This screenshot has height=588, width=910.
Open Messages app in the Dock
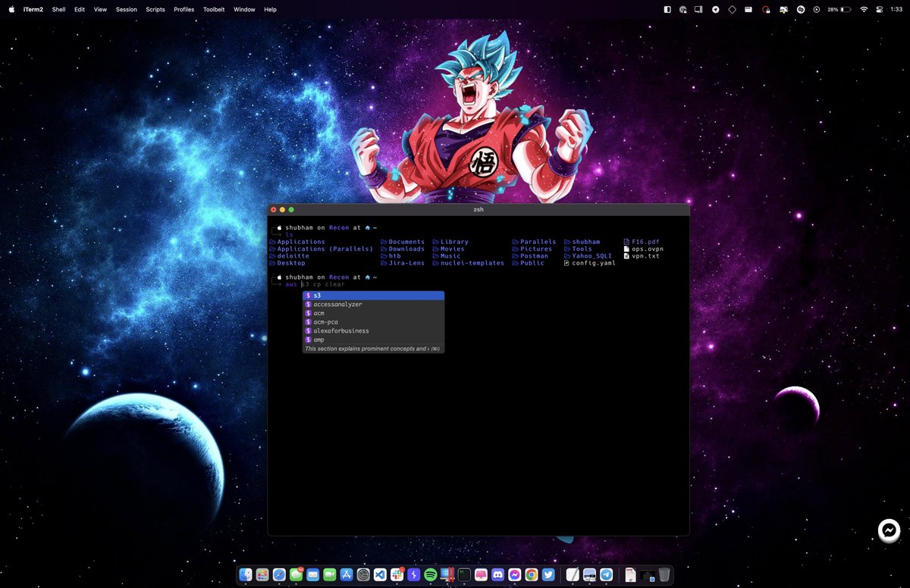(x=296, y=575)
